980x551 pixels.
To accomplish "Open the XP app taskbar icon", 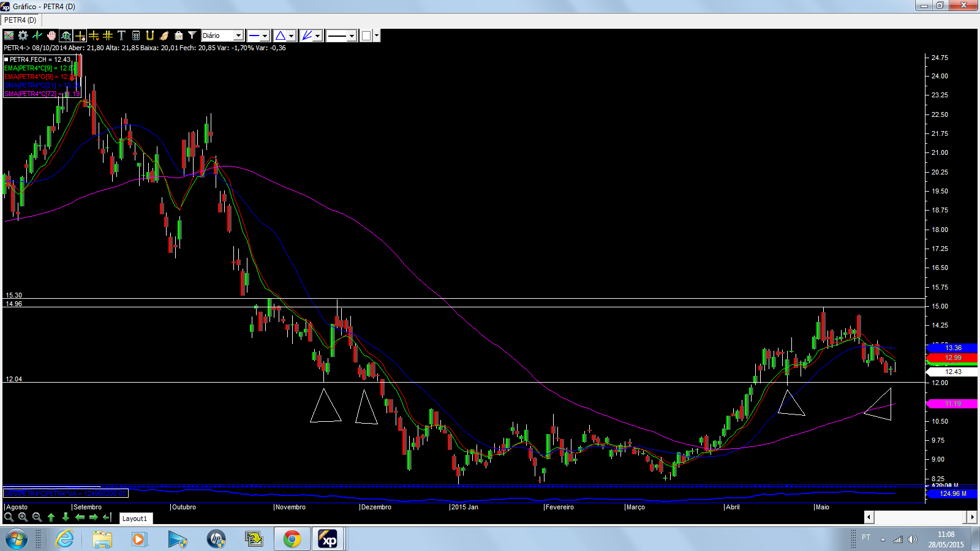I will click(x=328, y=539).
